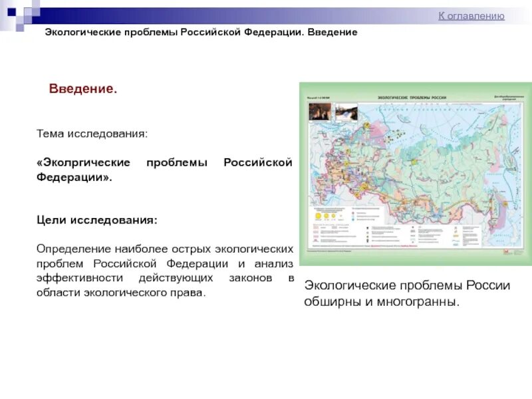532x399 pixels.
Task: Click the ecological problems map of Russia
Action: coord(416,174)
